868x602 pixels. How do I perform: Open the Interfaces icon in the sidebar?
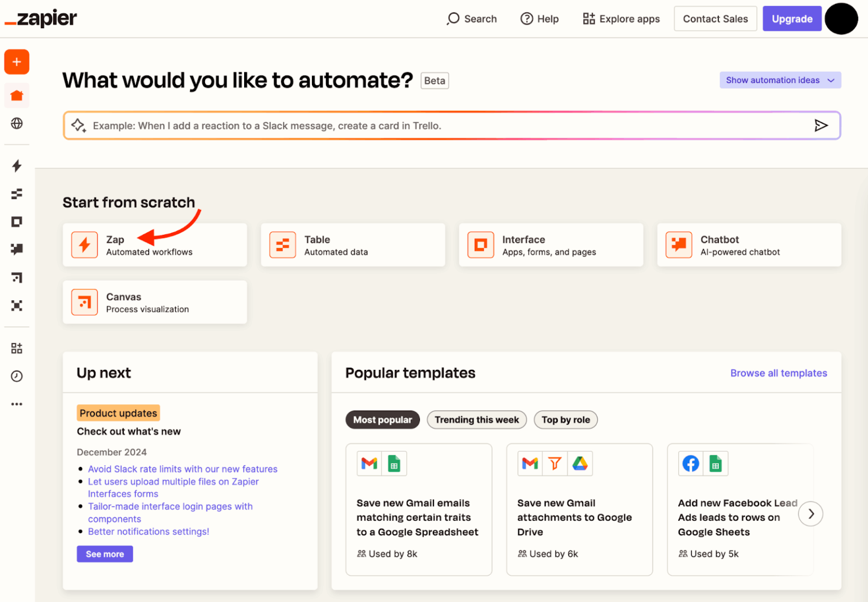pyautogui.click(x=16, y=221)
